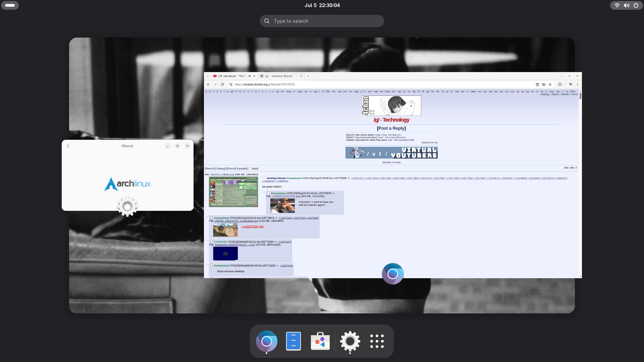This screenshot has height=362, width=644.
Task: Open post menu arrow for No.105770576
Action: (x=334, y=193)
